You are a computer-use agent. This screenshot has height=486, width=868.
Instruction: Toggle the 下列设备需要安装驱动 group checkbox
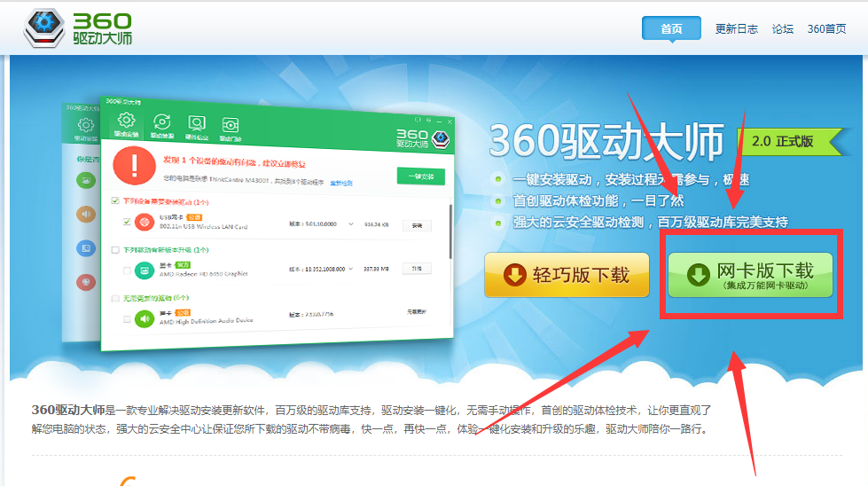115,200
